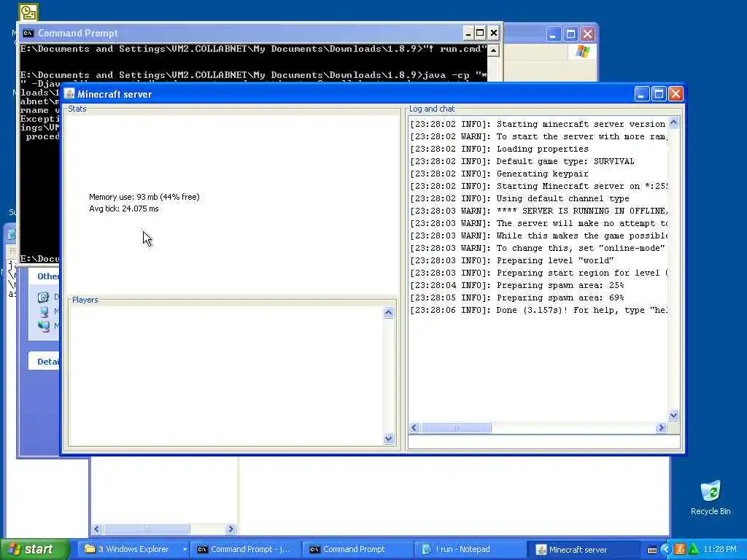Click the keyboard tray icon in system tray
This screenshot has height=560, width=747.
(x=652, y=550)
